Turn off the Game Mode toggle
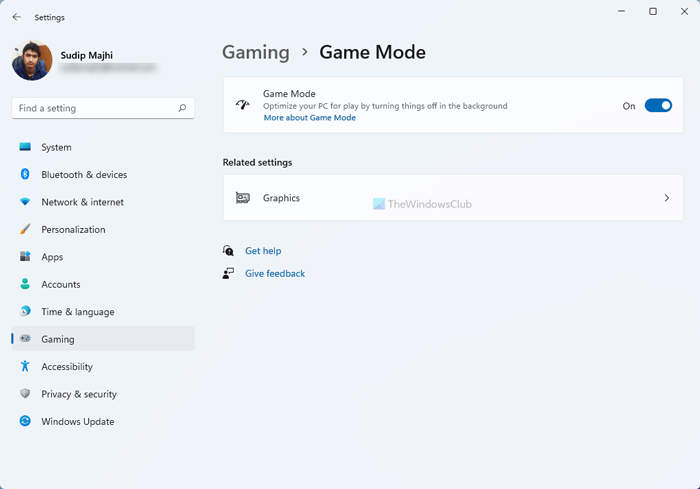The height and width of the screenshot is (489, 700). coord(658,106)
